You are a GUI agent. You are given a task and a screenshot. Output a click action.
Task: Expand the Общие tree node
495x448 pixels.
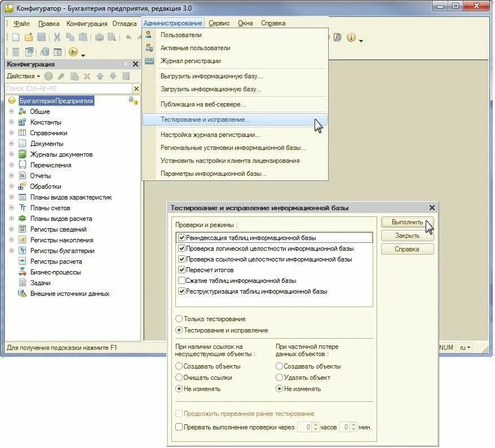click(11, 112)
